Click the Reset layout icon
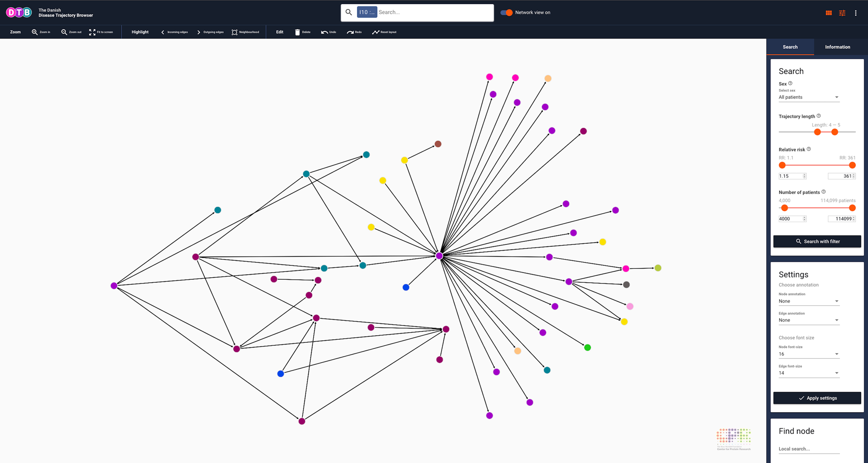868x463 pixels. [376, 32]
